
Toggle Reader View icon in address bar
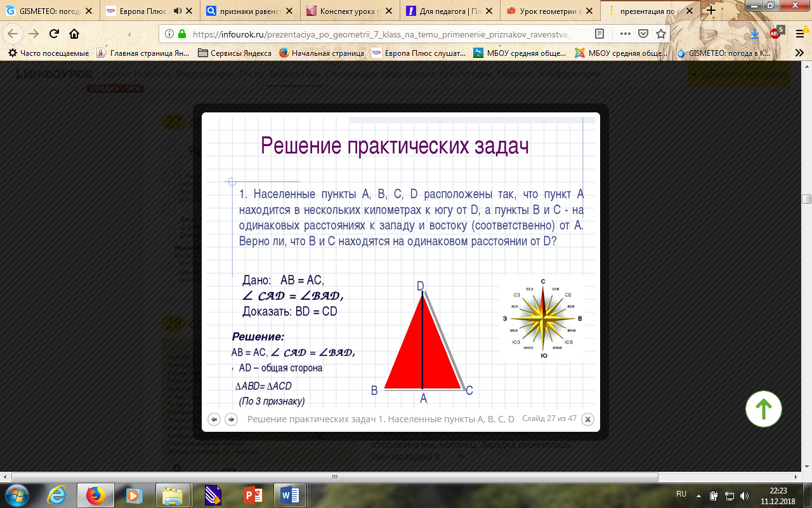tap(599, 34)
